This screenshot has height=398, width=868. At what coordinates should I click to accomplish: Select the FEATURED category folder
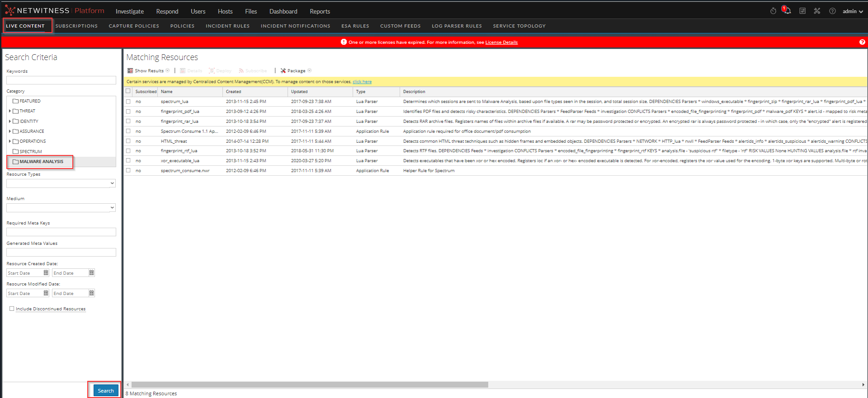[27, 101]
